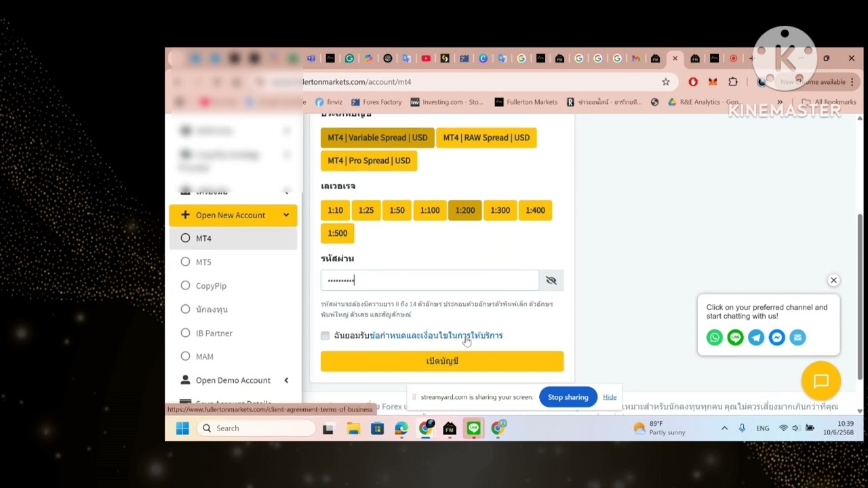Image resolution: width=868 pixels, height=488 pixels.
Task: Bookmark this page with star icon
Action: (666, 82)
